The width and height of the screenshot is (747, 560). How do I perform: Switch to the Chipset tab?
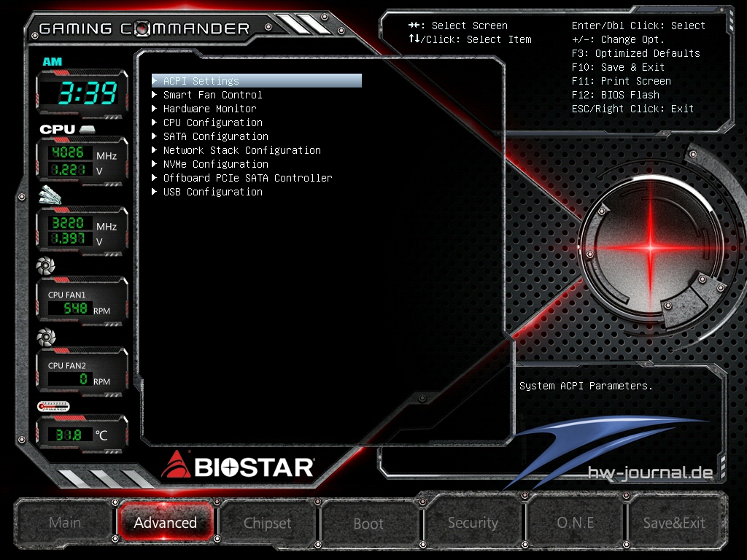click(267, 523)
